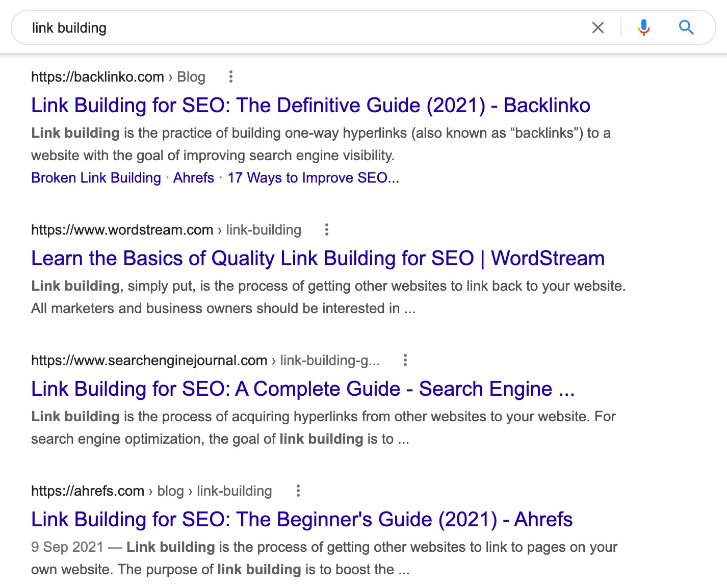Image resolution: width=727 pixels, height=588 pixels.
Task: Click the WordStream result description snippet
Action: [328, 297]
